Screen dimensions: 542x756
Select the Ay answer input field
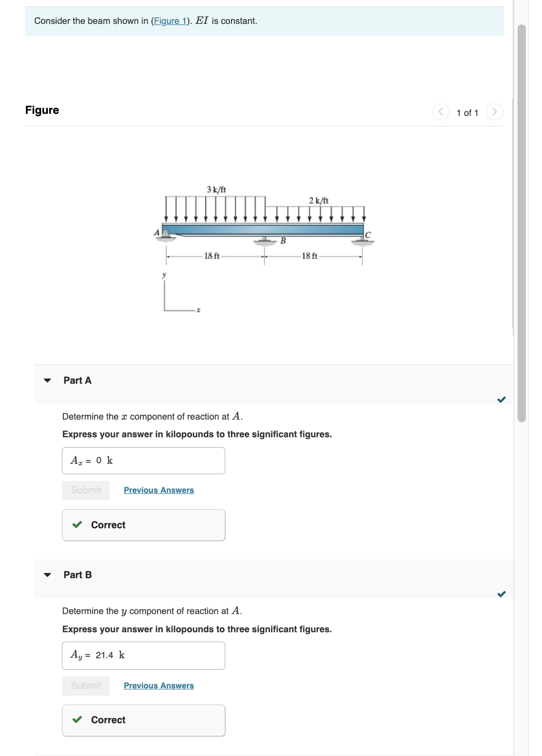pyautogui.click(x=144, y=655)
